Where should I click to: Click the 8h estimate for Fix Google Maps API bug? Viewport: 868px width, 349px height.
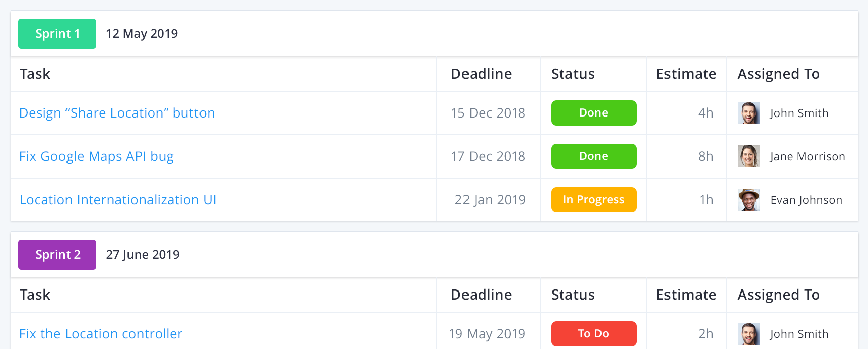[705, 156]
